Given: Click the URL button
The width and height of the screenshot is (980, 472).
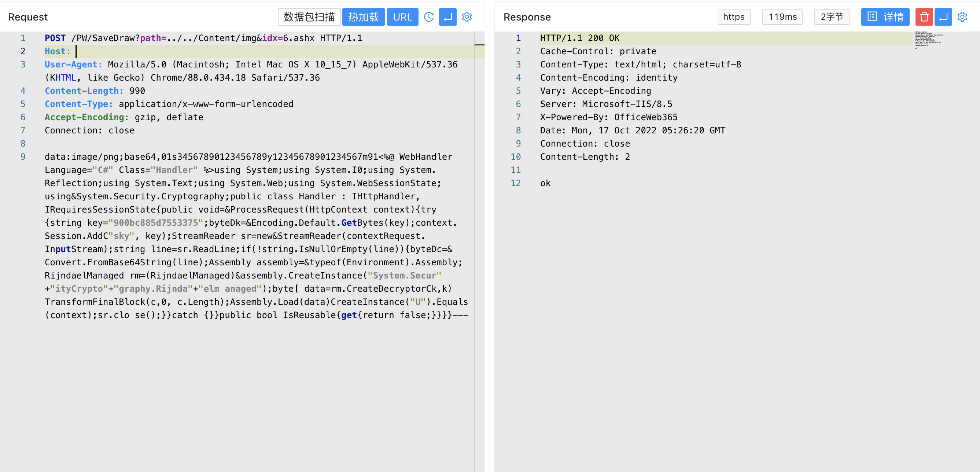Looking at the screenshot, I should (402, 17).
